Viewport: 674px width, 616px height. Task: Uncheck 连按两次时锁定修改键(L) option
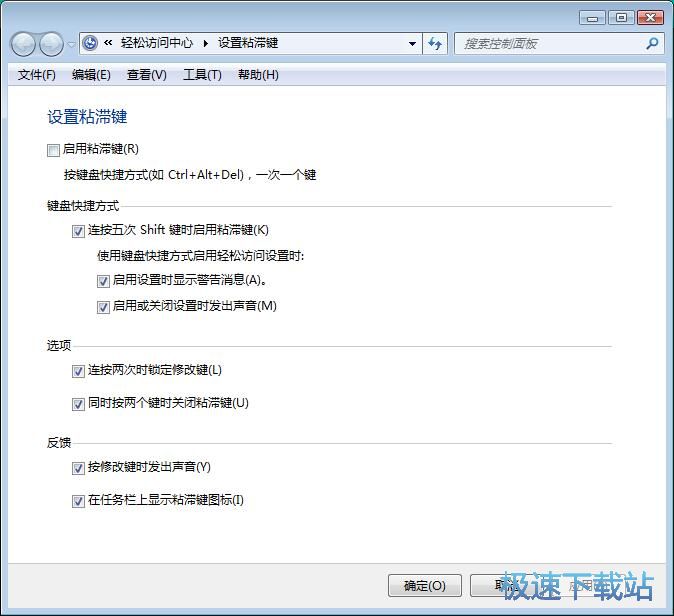(78, 371)
